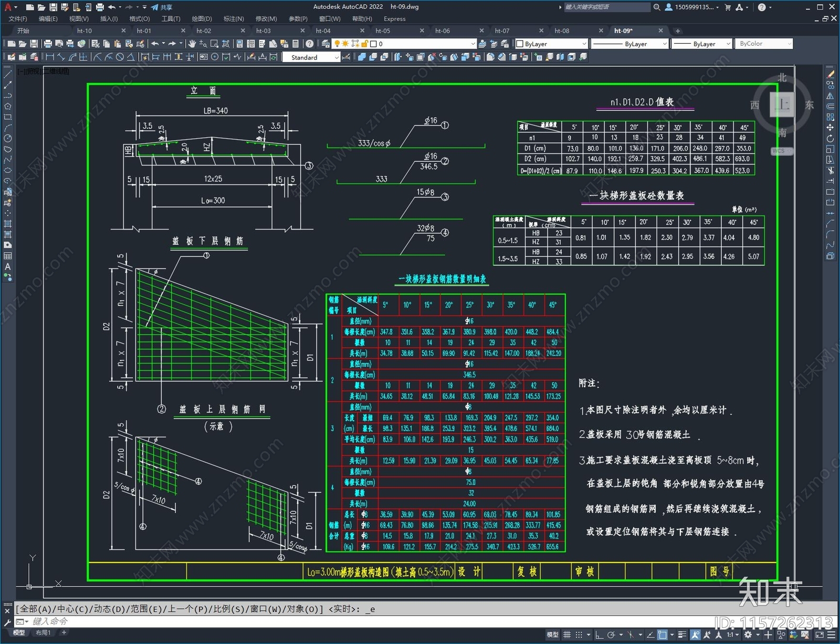Click the Rotate tool in the right modify toolbar
Screen dimensions: 840x644
pyautogui.click(x=830, y=139)
